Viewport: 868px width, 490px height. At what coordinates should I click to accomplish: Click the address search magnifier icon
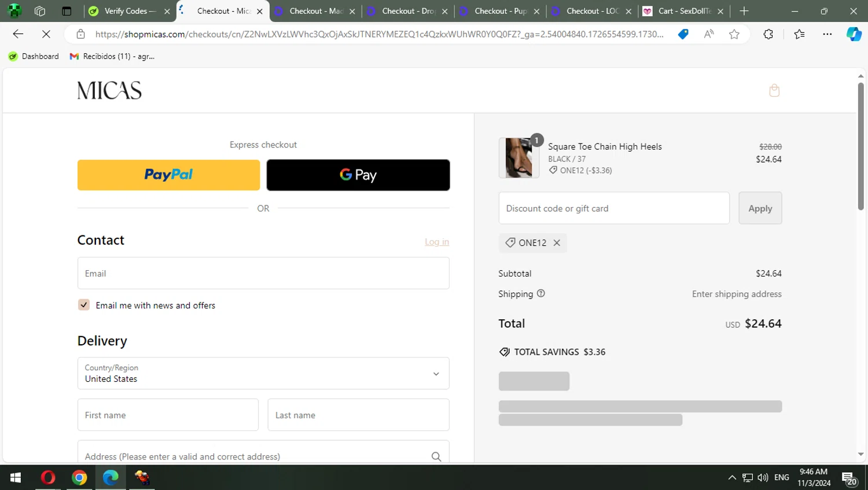(x=436, y=456)
